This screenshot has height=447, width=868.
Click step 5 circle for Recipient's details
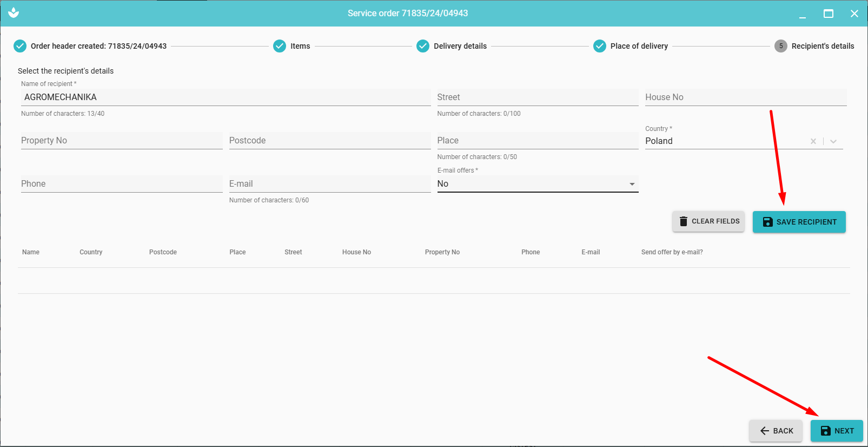(x=780, y=46)
